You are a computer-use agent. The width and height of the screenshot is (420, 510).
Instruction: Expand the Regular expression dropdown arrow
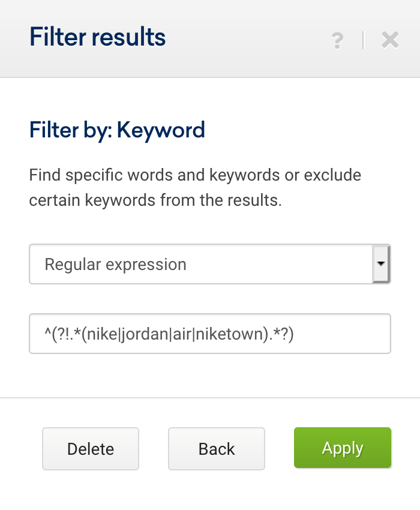[381, 264]
